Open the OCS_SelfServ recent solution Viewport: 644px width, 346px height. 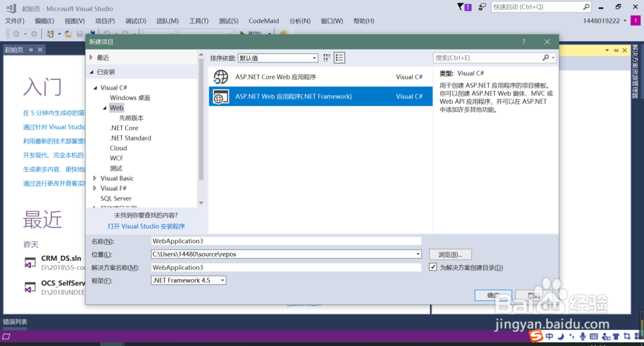(63, 283)
